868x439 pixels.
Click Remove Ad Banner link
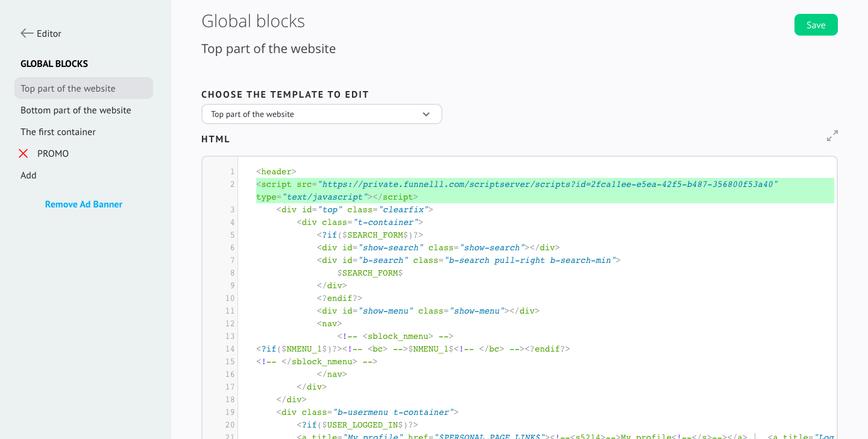(x=84, y=204)
